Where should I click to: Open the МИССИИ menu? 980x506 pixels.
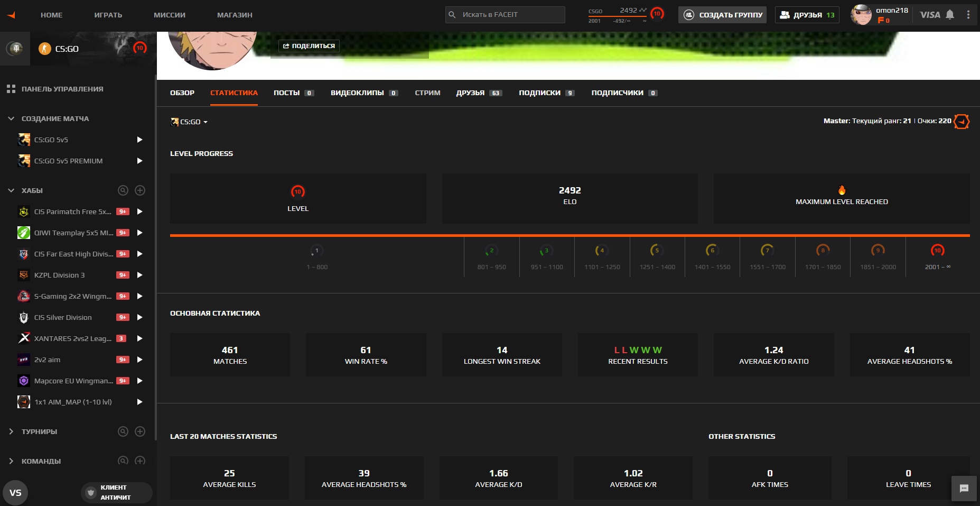pyautogui.click(x=170, y=15)
